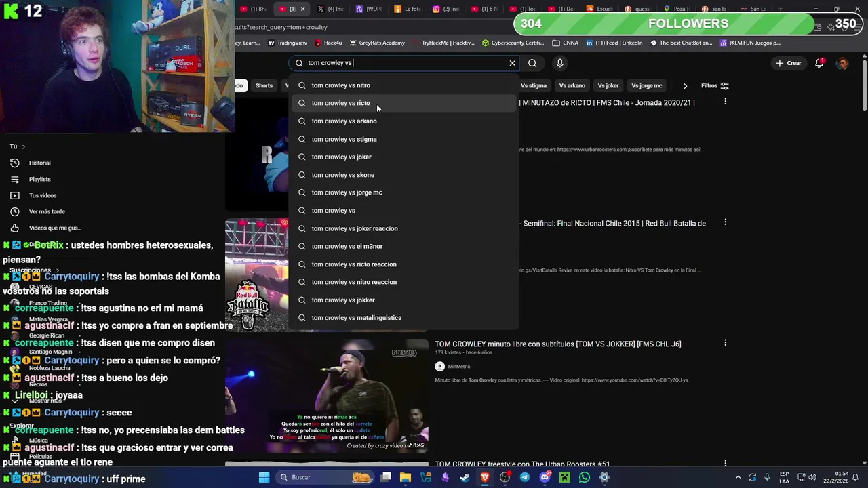Choose suggestion tom crowley vs nitro
The image size is (868, 488).
point(404,85)
